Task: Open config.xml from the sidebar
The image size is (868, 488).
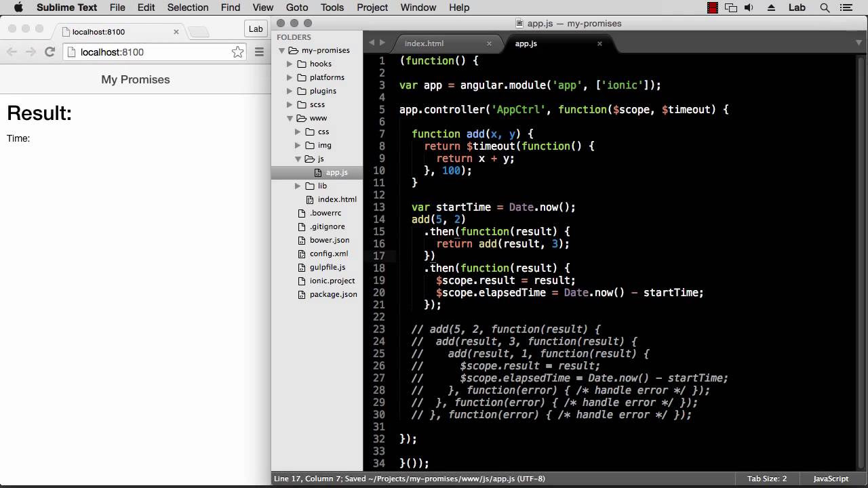Action: [329, 253]
